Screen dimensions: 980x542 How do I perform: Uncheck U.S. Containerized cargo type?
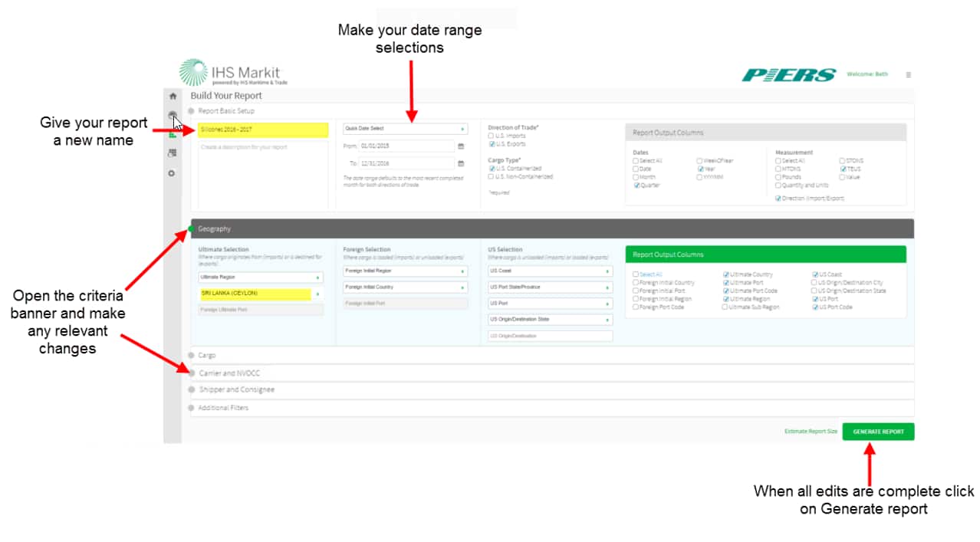(x=492, y=169)
